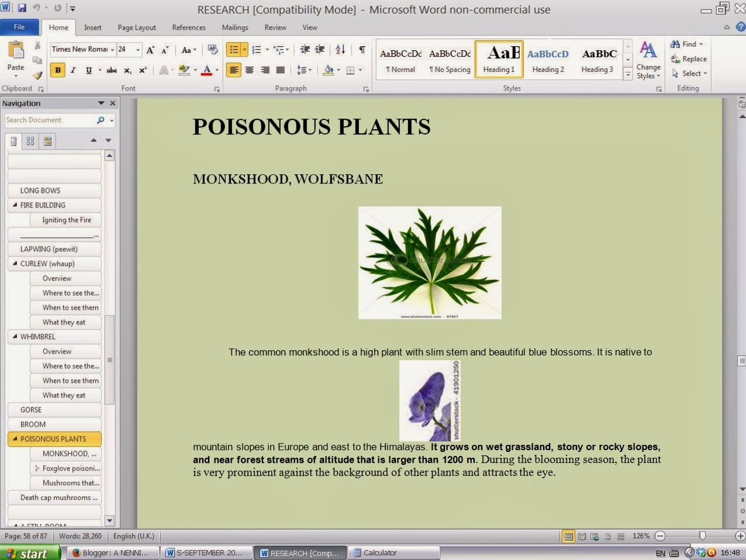Viewport: 746px width, 560px height.
Task: Click the Save icon in Quick Access
Action: 22,8
